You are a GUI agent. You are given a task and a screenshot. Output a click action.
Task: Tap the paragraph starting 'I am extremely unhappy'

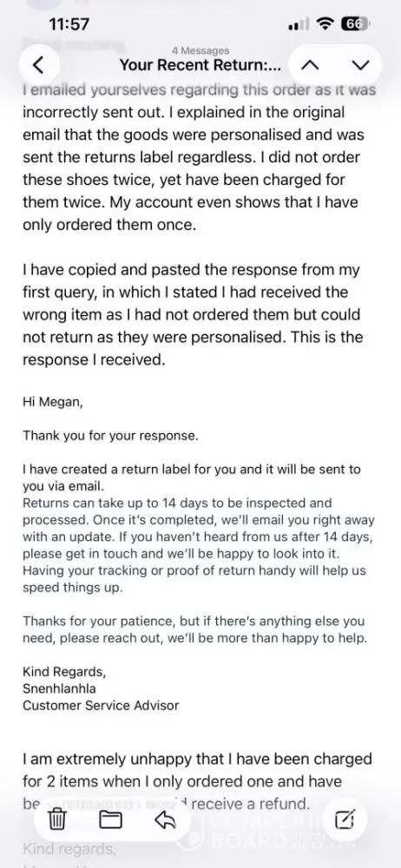pos(197,781)
